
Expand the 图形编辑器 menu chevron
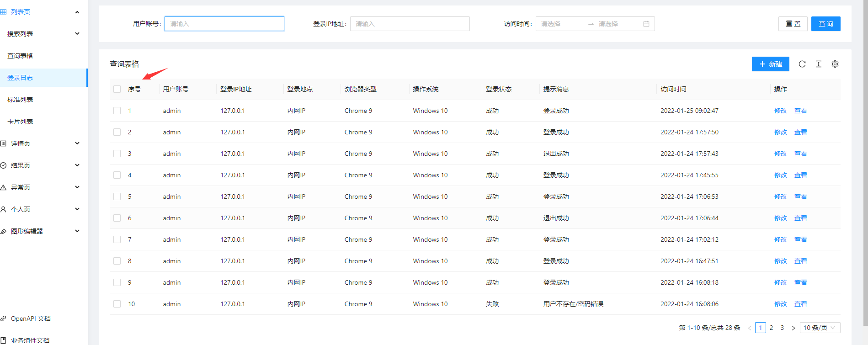point(77,231)
